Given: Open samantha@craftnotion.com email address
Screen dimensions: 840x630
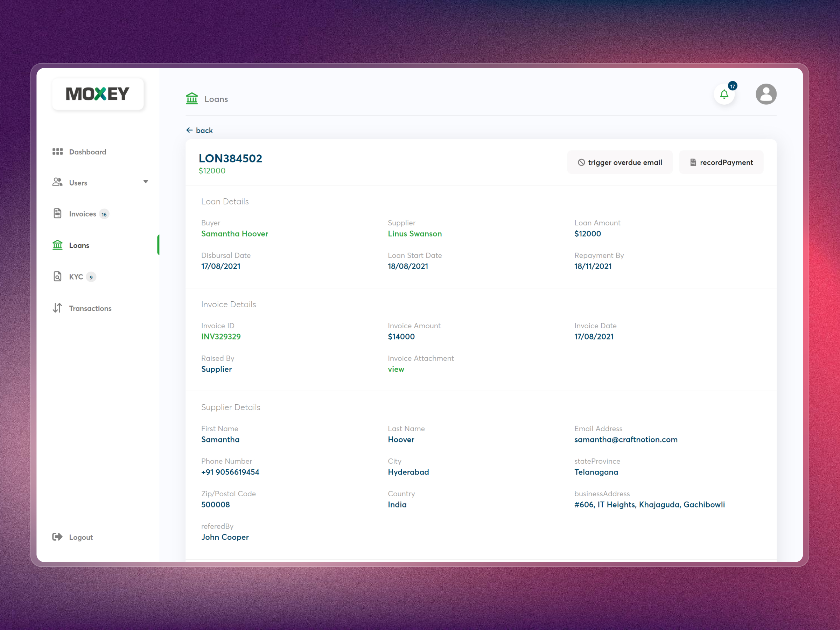Looking at the screenshot, I should (x=626, y=439).
